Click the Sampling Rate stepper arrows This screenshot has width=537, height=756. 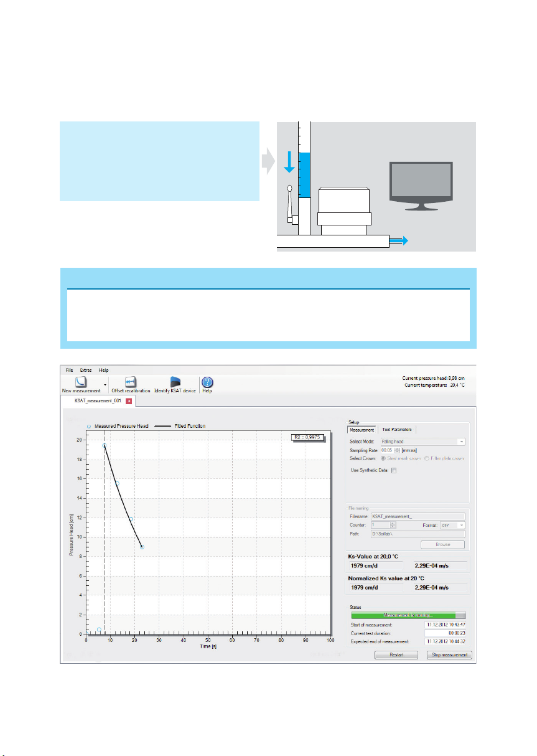396,450
